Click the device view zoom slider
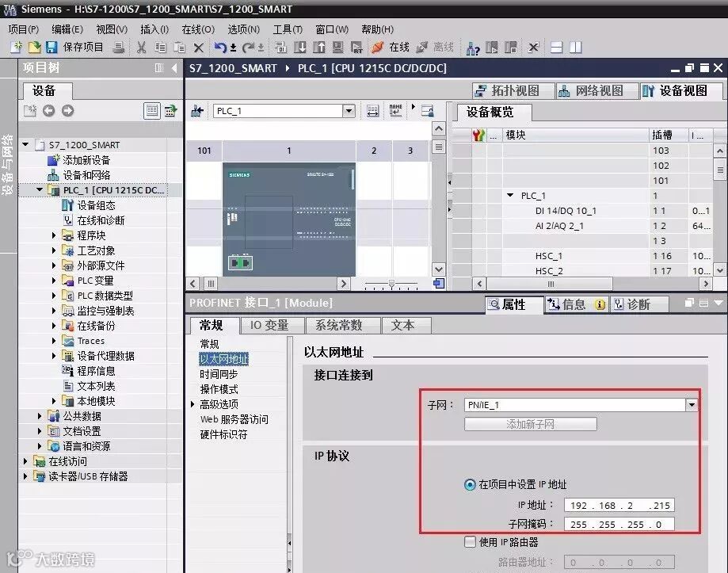This screenshot has width=728, height=573. (391, 284)
